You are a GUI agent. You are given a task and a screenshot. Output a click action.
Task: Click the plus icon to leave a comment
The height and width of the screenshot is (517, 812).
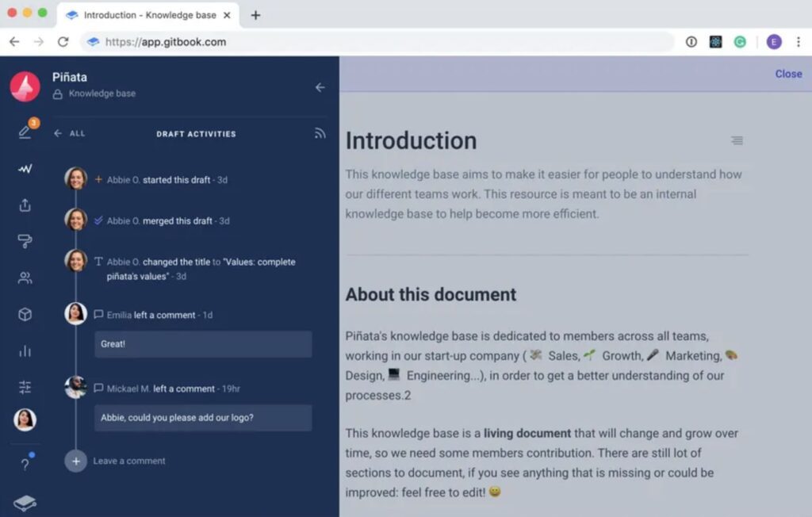coord(75,461)
